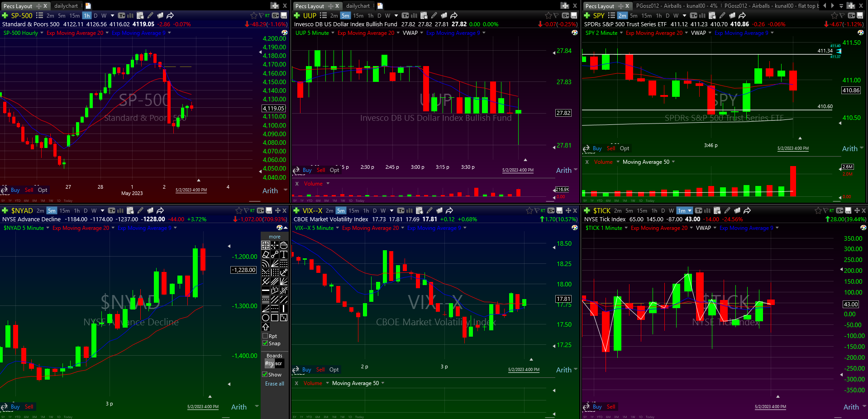This screenshot has height=419, width=868.
Task: Click the save disk icon on SP-500 chart
Action: (284, 15)
